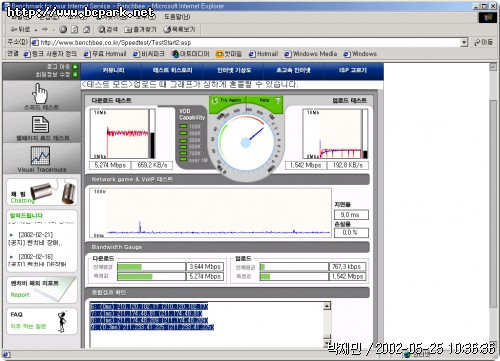
Task: Click the Help button on gauge
Action: tap(269, 100)
